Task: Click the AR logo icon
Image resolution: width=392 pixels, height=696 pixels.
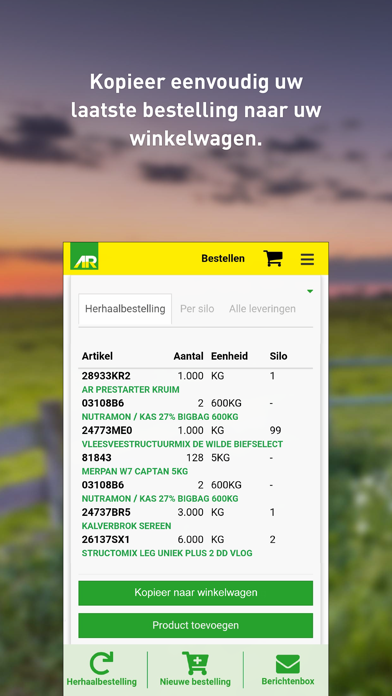Action: (x=84, y=256)
